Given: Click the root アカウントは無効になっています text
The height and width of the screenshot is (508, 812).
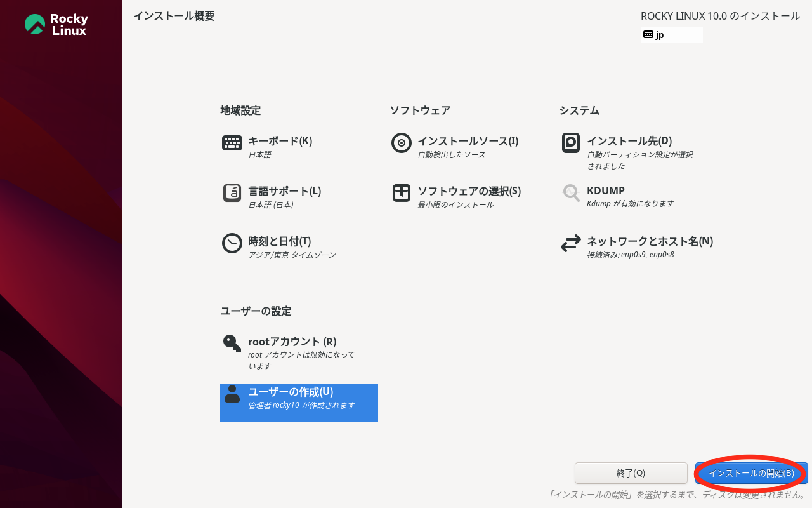Looking at the screenshot, I should pos(301,360).
